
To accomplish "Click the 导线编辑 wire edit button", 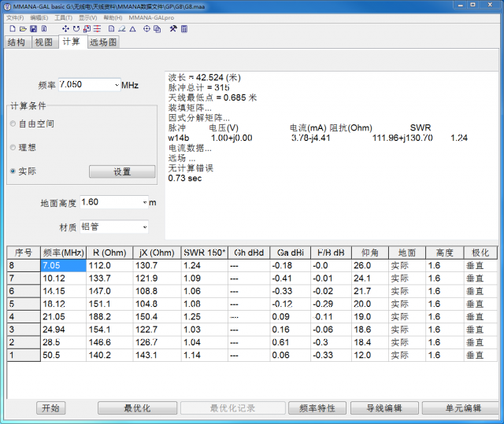I will (x=384, y=408).
